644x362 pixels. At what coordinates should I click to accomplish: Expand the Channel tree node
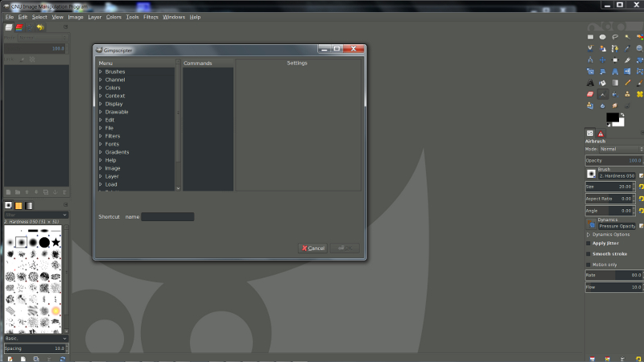click(x=101, y=80)
